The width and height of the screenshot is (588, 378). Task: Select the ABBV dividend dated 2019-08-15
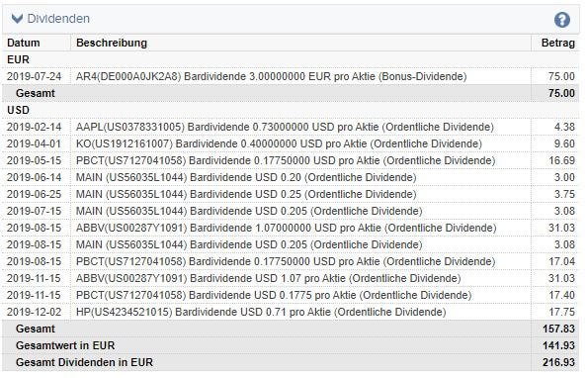291,228
